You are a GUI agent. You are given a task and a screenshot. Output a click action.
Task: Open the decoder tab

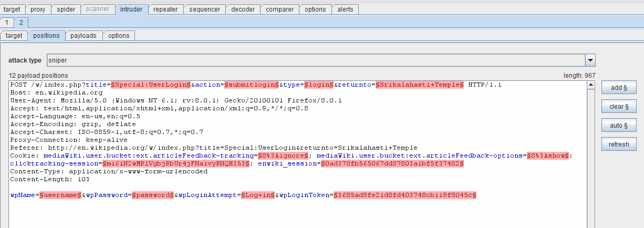pyautogui.click(x=243, y=9)
